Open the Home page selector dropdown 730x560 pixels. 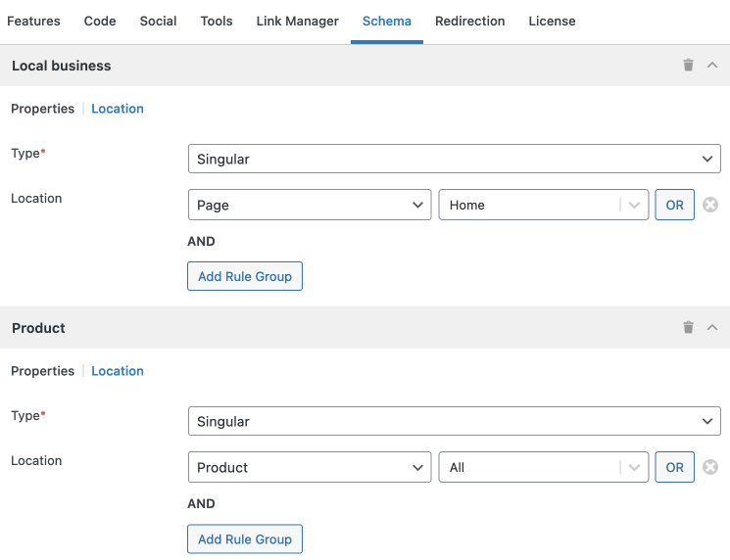tap(543, 206)
